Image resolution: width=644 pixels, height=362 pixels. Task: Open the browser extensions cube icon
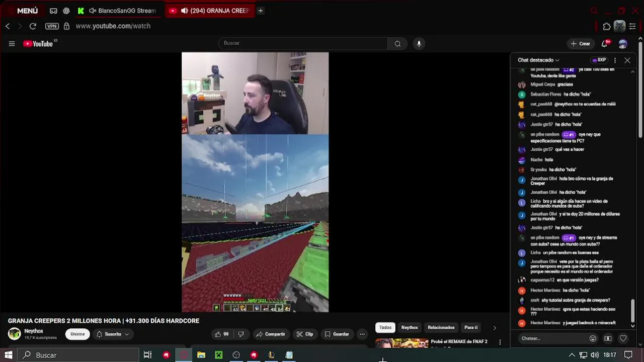[x=606, y=26]
